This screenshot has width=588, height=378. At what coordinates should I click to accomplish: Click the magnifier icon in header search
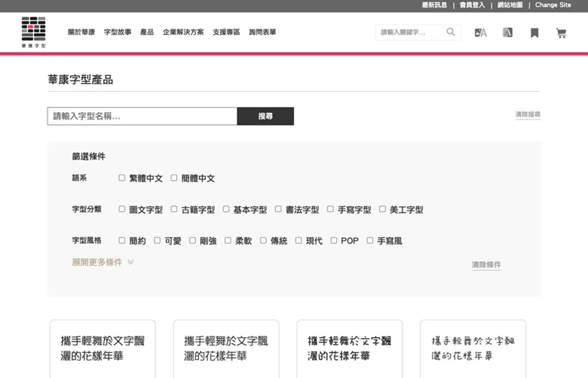click(451, 32)
